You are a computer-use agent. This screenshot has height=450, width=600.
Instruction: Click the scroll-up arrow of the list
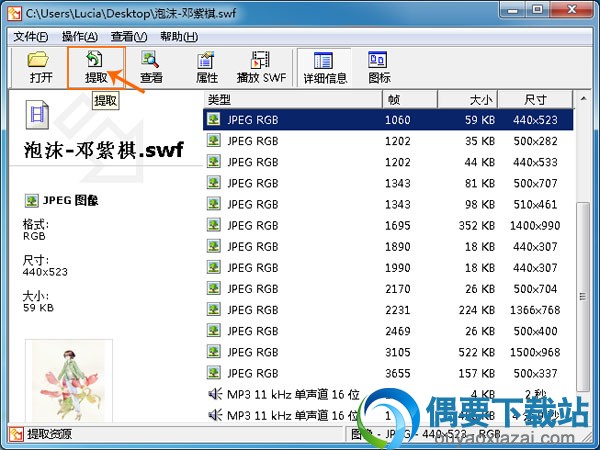point(583,99)
